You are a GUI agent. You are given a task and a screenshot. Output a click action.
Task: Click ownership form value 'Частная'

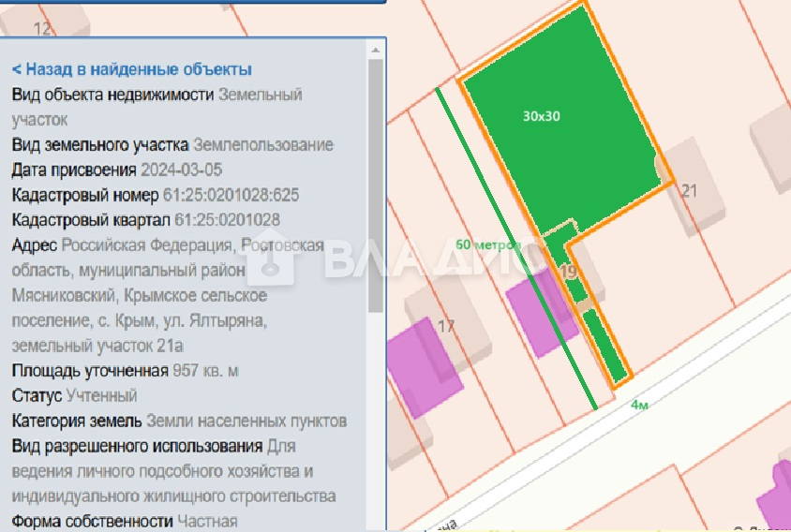point(207,521)
